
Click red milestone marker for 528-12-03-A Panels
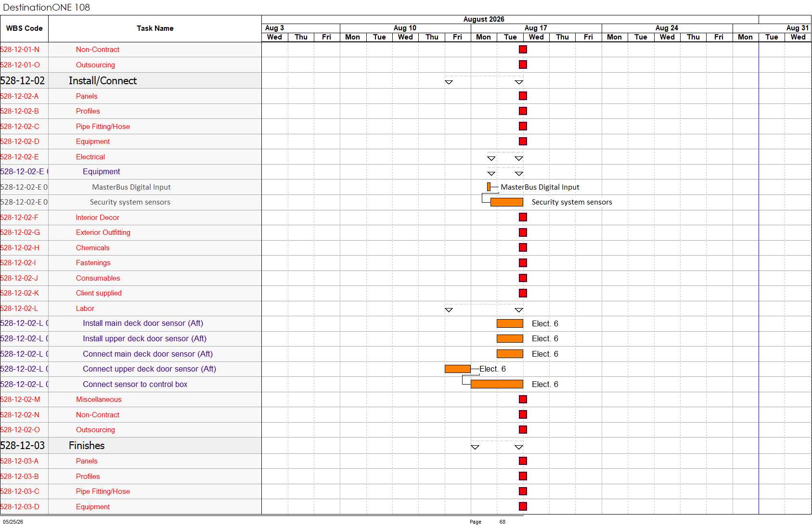tap(523, 461)
